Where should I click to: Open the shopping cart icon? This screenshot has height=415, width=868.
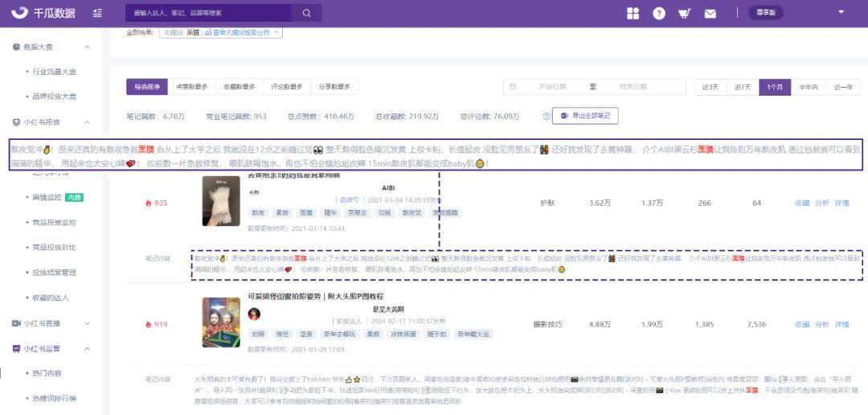[x=684, y=14]
